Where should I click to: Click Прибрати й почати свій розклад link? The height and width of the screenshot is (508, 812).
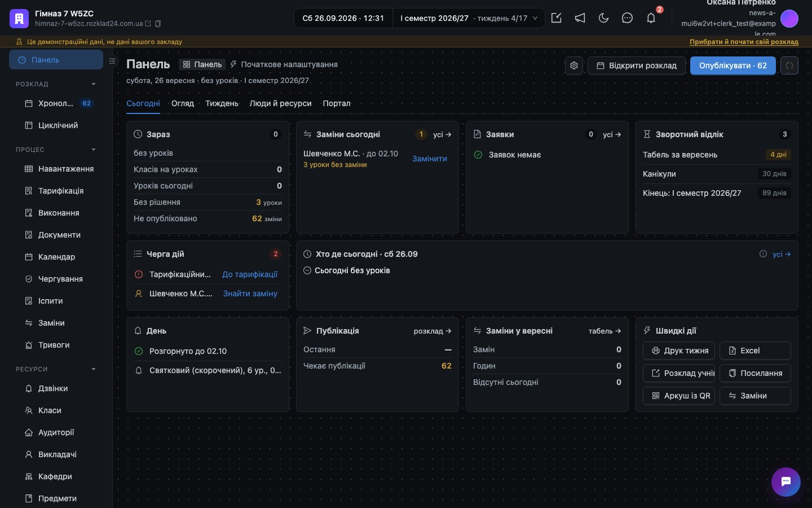click(x=744, y=42)
